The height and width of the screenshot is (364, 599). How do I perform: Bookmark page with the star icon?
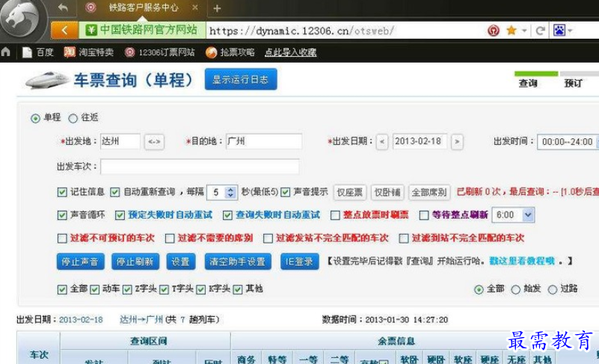[x=512, y=30]
